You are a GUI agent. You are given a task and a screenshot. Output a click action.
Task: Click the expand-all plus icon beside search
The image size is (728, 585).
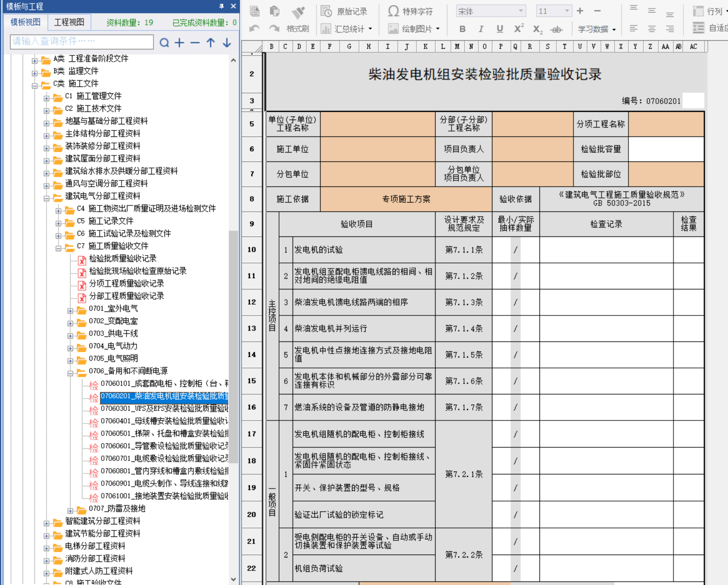(179, 43)
